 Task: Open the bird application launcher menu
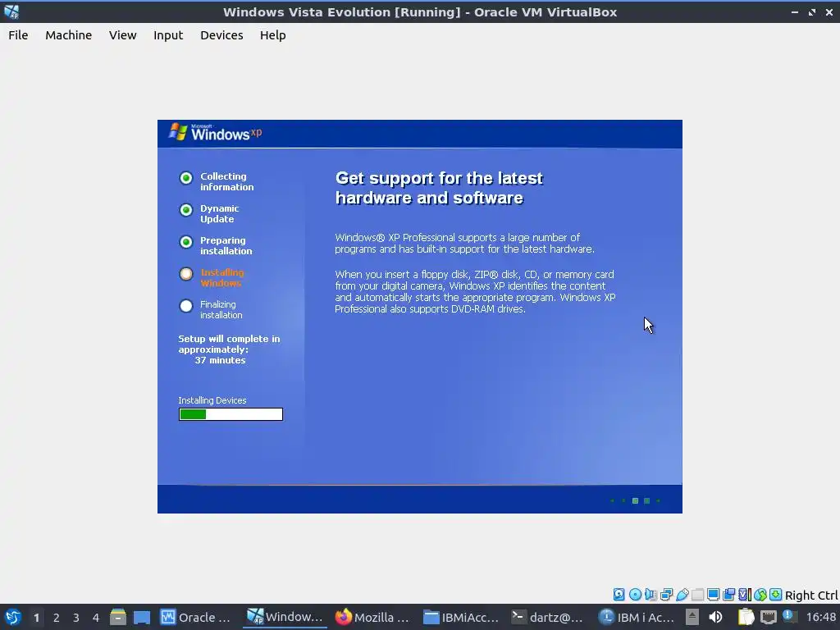pos(12,617)
